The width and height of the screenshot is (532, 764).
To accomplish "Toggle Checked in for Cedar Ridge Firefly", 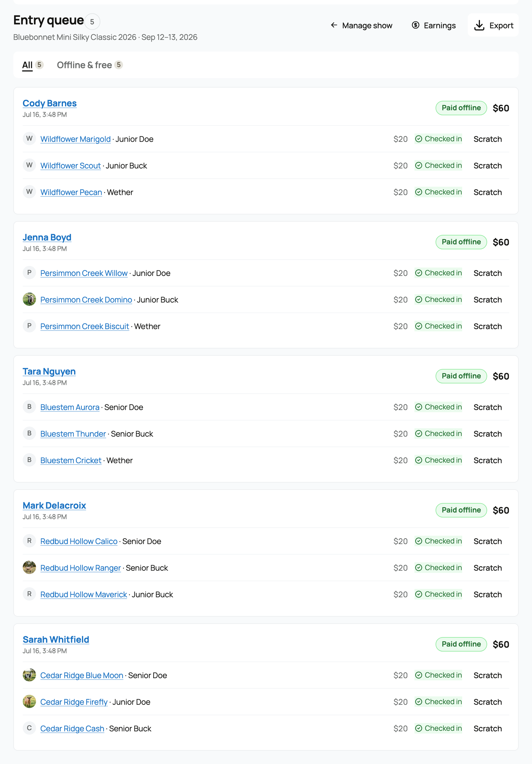I will coord(438,702).
